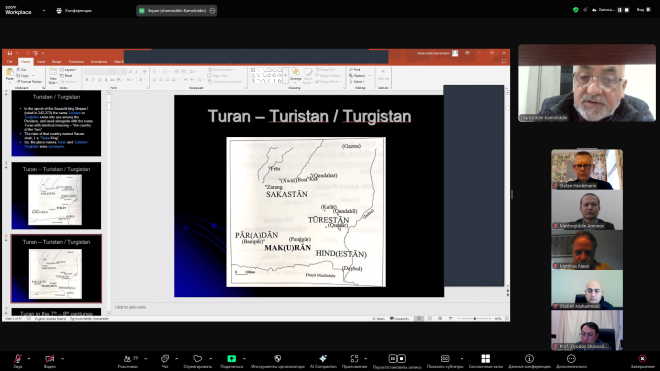Expand audio options arrow beside microphone
The image size is (660, 371).
tap(29, 358)
